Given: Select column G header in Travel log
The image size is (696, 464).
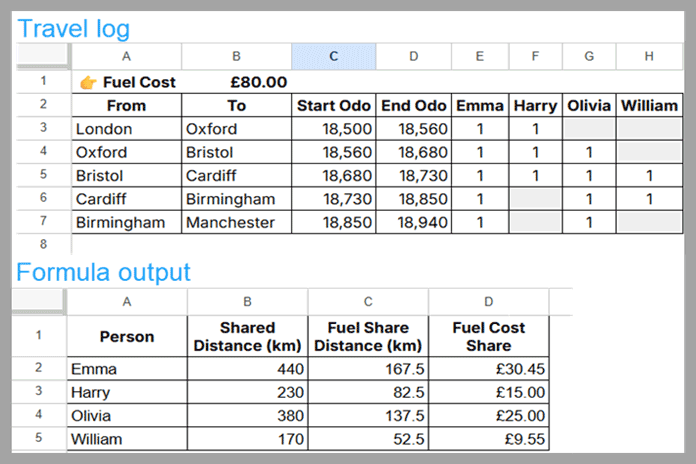Looking at the screenshot, I should click(589, 56).
